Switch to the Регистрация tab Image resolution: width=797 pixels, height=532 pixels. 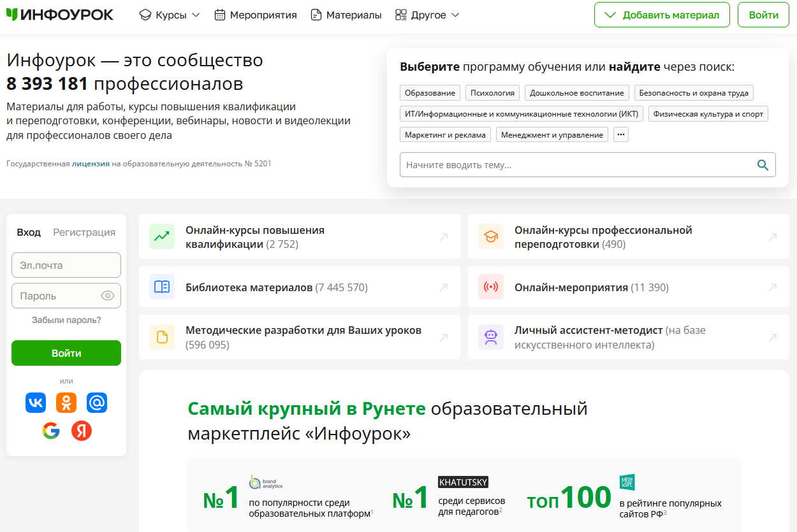tap(84, 232)
